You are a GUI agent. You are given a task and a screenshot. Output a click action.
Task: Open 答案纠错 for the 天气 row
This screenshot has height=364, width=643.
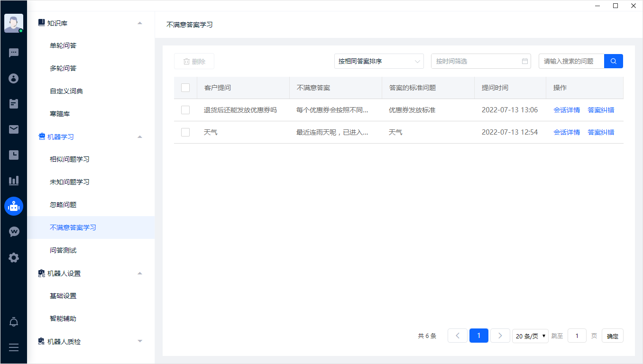point(601,132)
